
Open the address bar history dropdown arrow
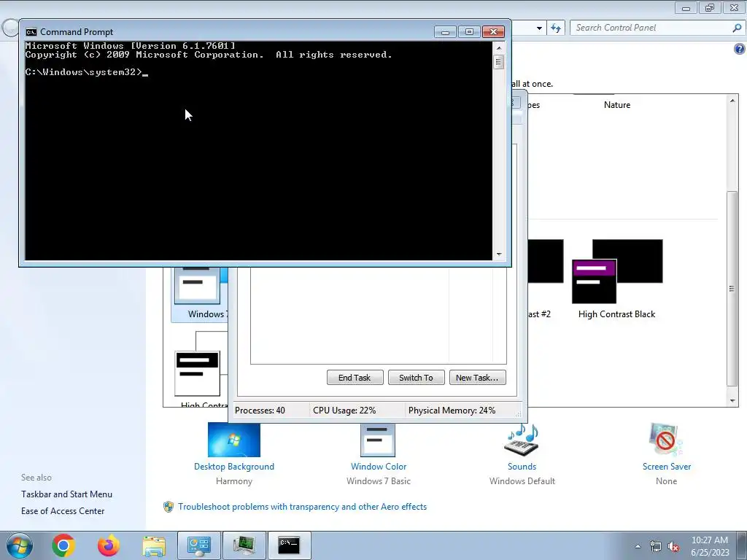click(539, 28)
